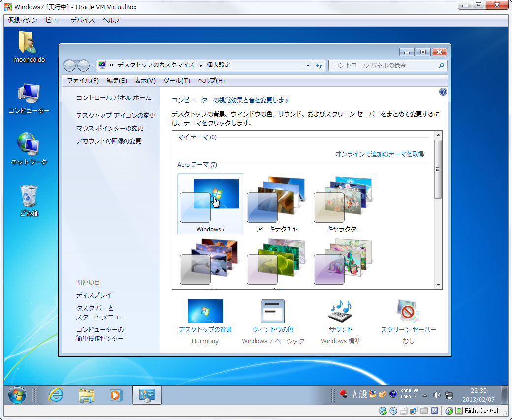512x420 pixels.
Task: Click the コントロール パネルの検索 search field
Action: coord(383,65)
